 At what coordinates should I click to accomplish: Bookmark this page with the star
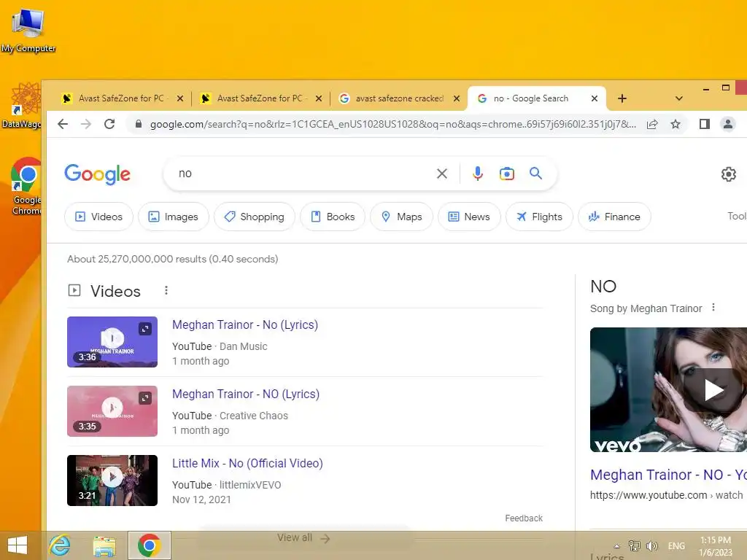point(676,124)
